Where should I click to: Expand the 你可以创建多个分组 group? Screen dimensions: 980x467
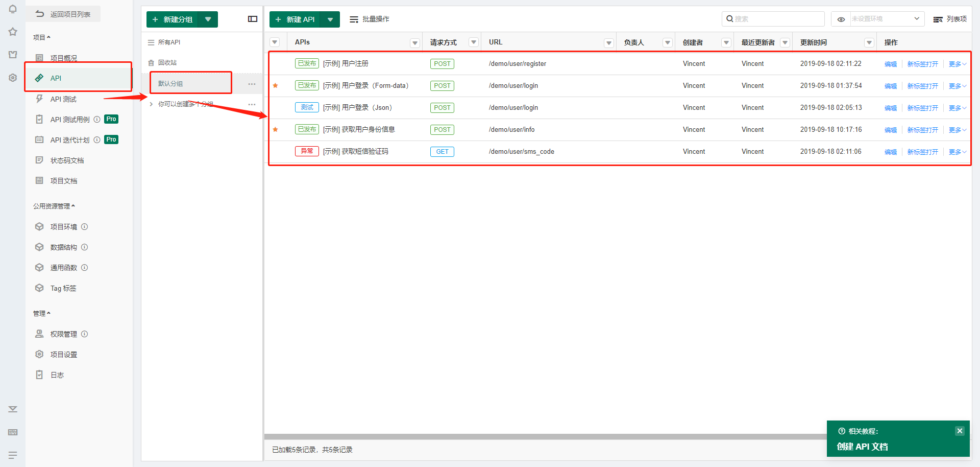tap(151, 104)
